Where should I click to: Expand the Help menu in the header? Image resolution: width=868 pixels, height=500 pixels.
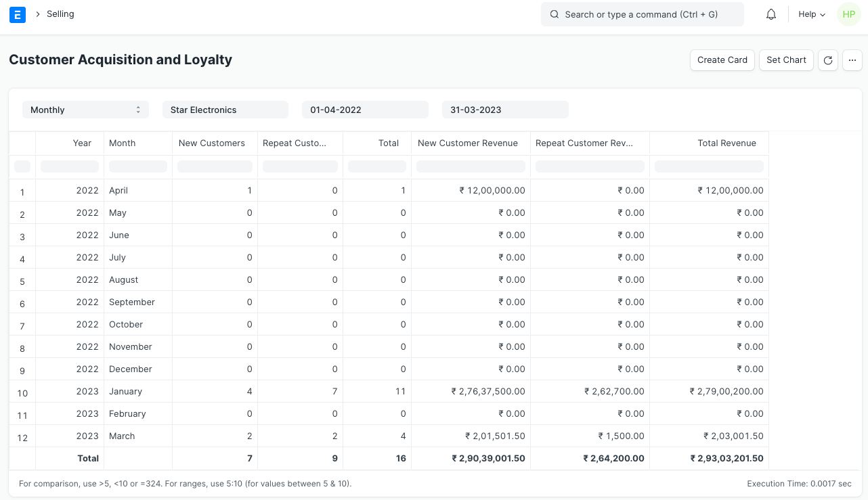point(810,14)
